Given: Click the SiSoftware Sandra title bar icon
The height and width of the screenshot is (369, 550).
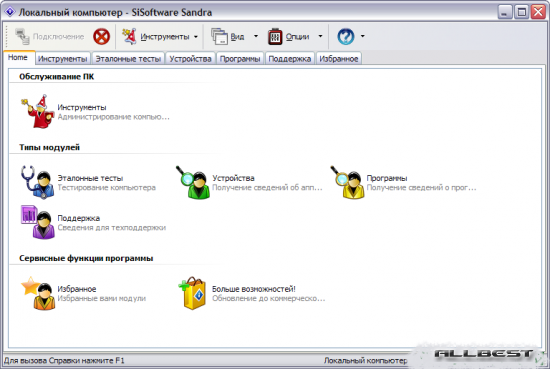Looking at the screenshot, I should pos(10,12).
